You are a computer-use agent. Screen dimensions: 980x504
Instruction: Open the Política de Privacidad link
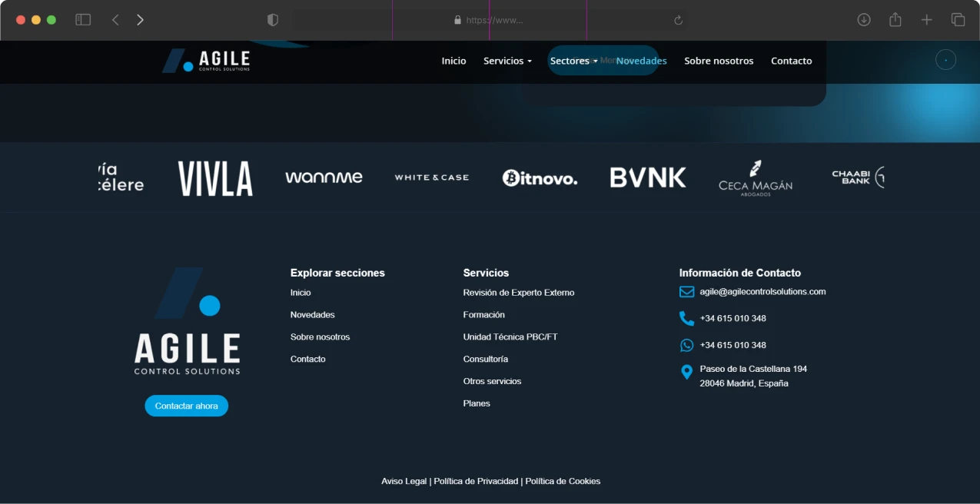tap(476, 481)
